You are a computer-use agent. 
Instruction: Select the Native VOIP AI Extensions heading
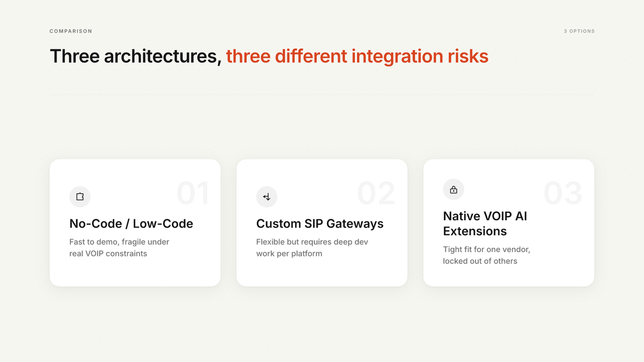[x=485, y=224]
